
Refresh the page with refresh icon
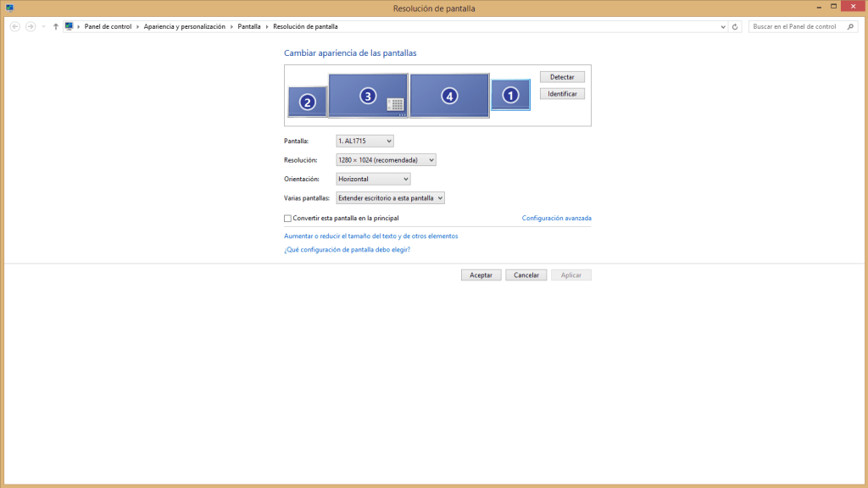(x=735, y=26)
